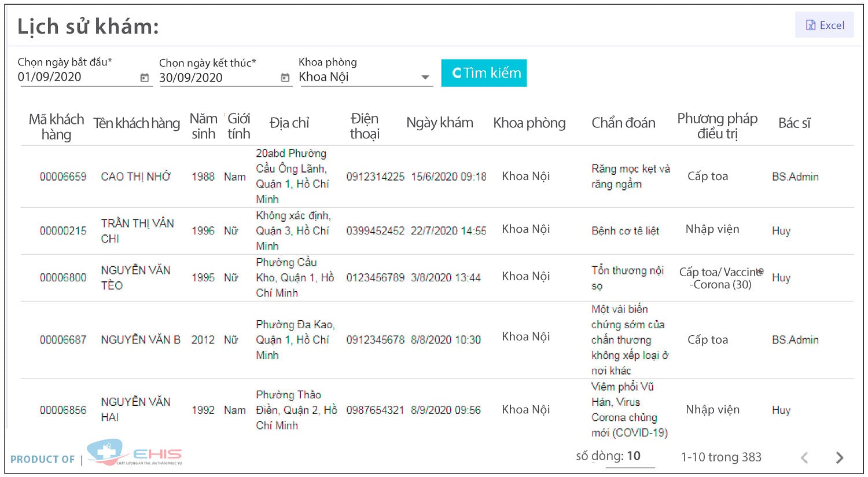Select customer code 00006856
The height and width of the screenshot is (477, 868).
tap(63, 410)
